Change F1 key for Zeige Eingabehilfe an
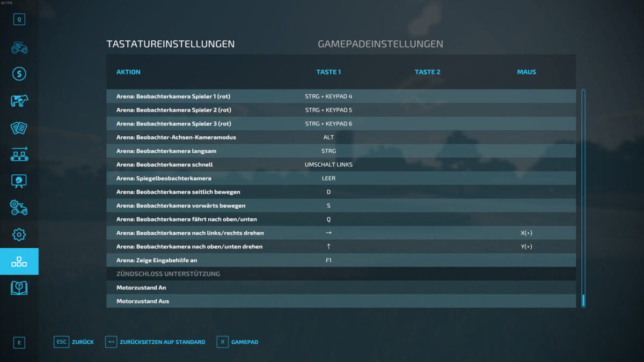Image resolution: width=644 pixels, height=362 pixels. 328,260
